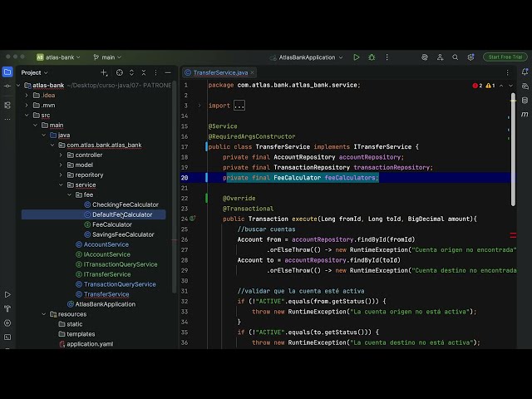Open Project view mode dropdown
This screenshot has height=399, width=532.
tap(34, 72)
